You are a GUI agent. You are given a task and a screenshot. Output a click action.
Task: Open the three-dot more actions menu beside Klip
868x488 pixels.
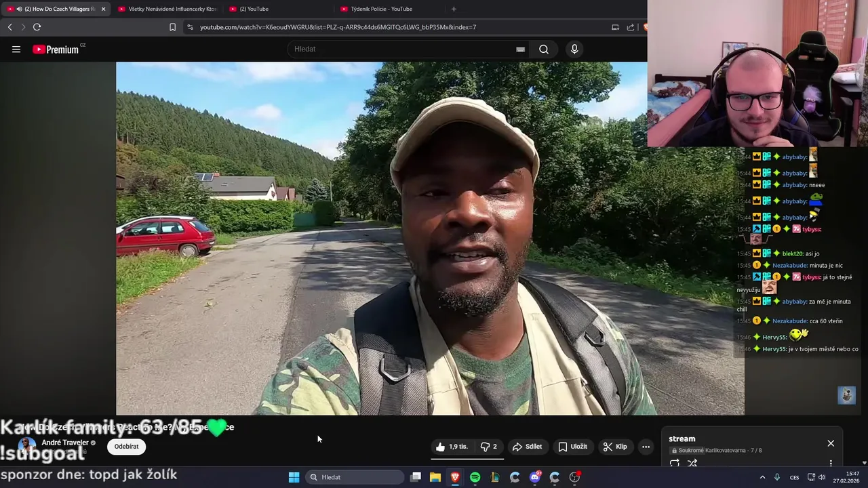[646, 447]
